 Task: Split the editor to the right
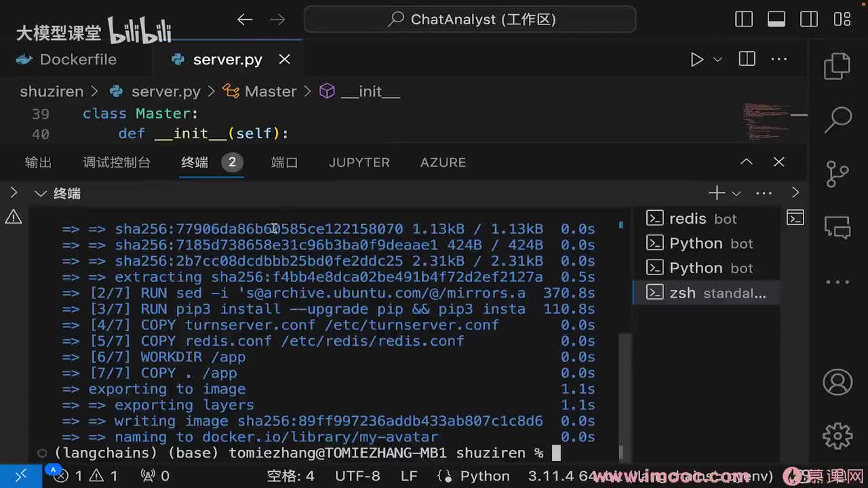747,59
